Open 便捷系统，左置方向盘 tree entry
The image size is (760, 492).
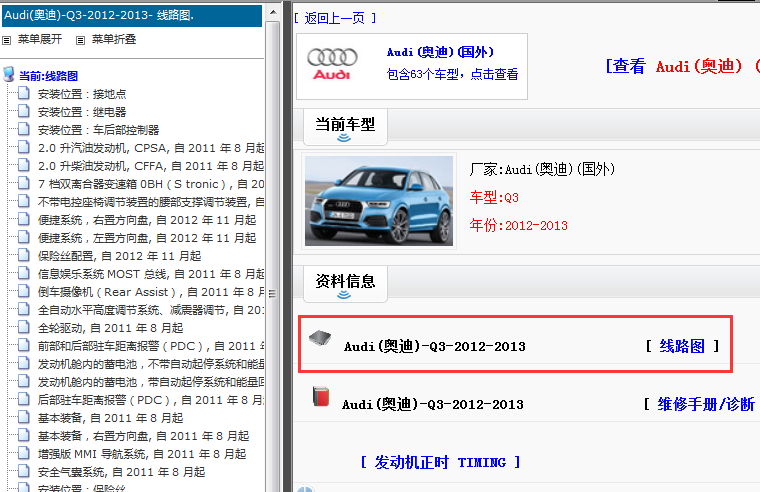tap(147, 238)
